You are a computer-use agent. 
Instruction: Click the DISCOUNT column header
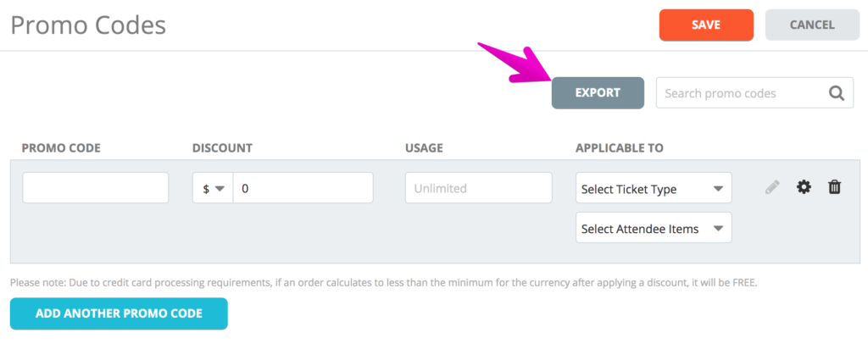click(x=222, y=148)
